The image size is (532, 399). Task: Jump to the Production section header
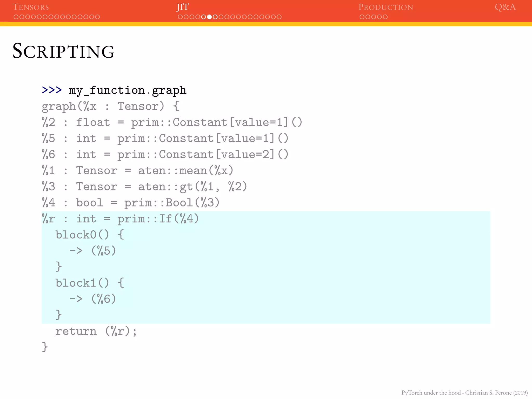[386, 7]
